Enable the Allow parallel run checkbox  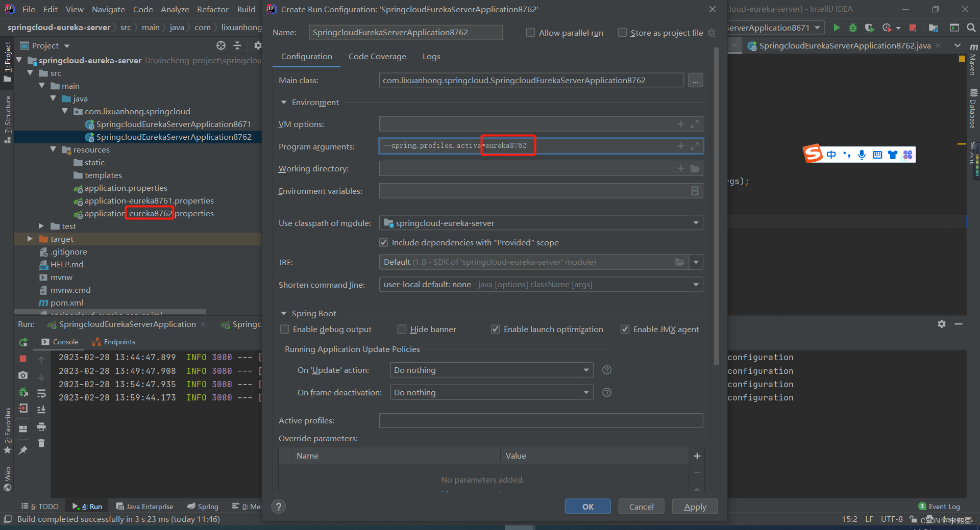pyautogui.click(x=531, y=33)
